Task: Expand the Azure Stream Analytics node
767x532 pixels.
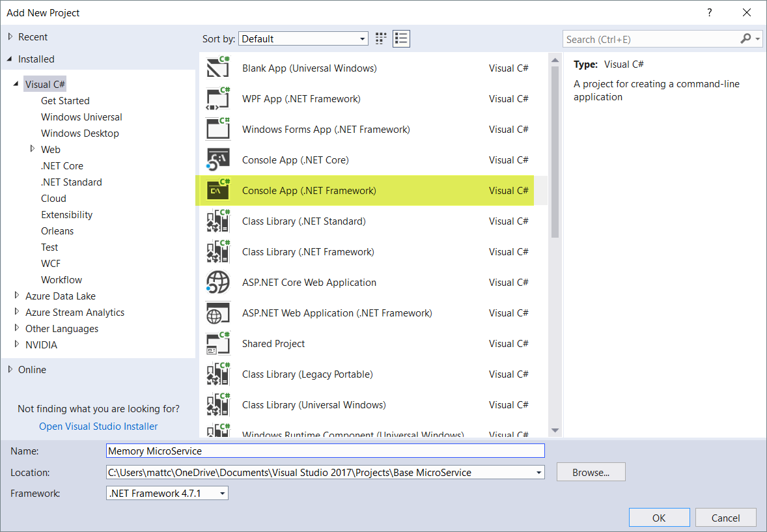Action: pos(17,312)
